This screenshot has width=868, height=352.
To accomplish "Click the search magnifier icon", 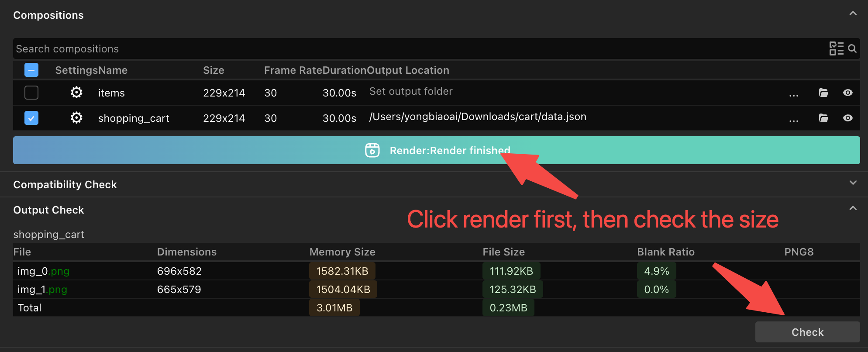I will point(852,48).
